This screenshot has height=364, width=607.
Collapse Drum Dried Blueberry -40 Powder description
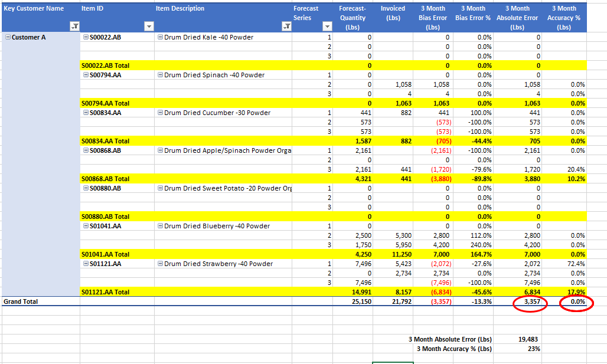[160, 226]
